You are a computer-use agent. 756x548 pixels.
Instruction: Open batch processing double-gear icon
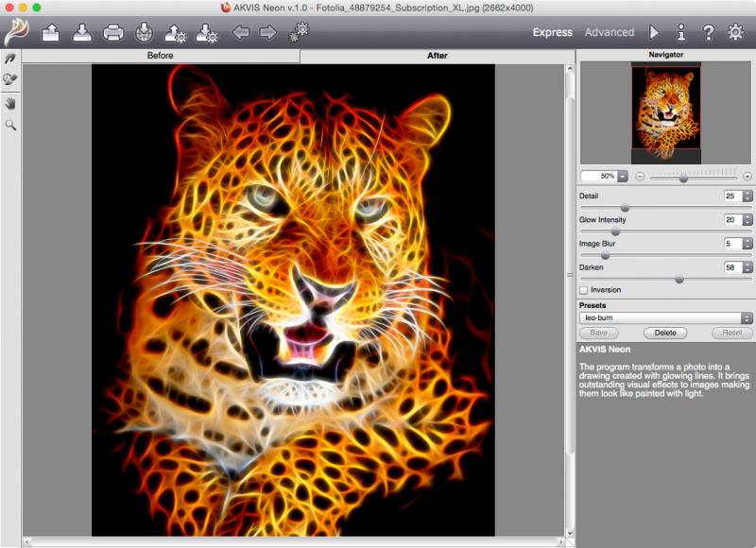[299, 32]
